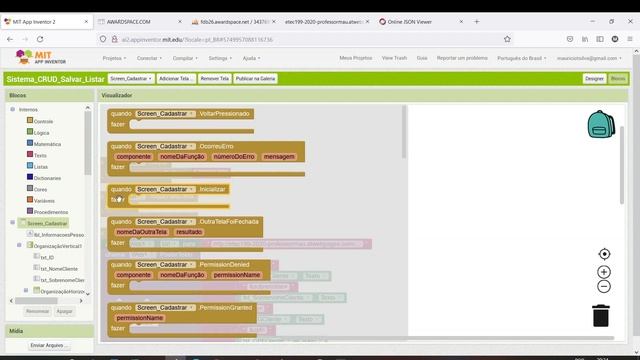Switch to the Online JSON Viewer tab
The image size is (640, 360).
420,22
